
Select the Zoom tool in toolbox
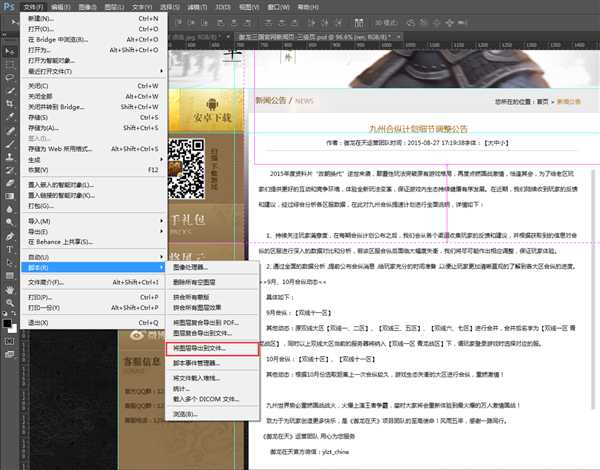[x=10, y=303]
